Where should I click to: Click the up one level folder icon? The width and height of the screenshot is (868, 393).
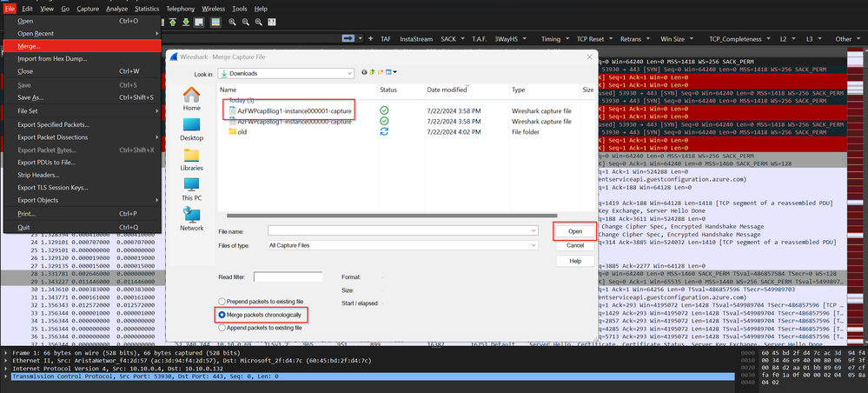tap(372, 73)
